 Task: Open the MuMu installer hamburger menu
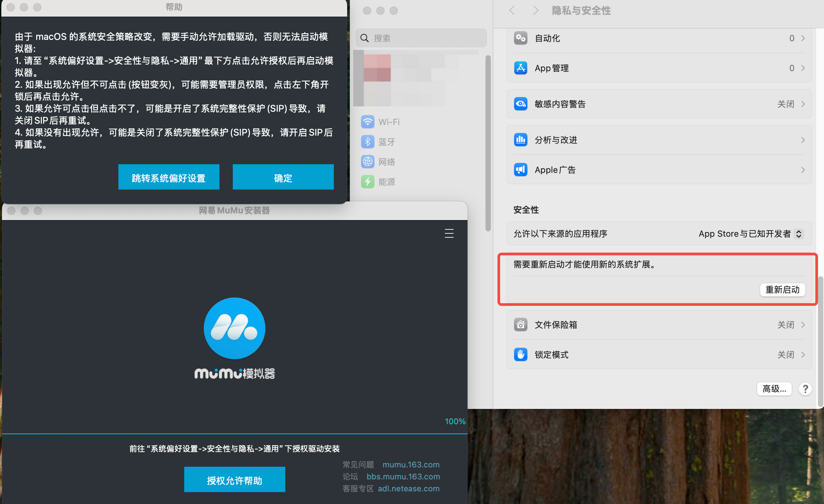[x=449, y=233]
